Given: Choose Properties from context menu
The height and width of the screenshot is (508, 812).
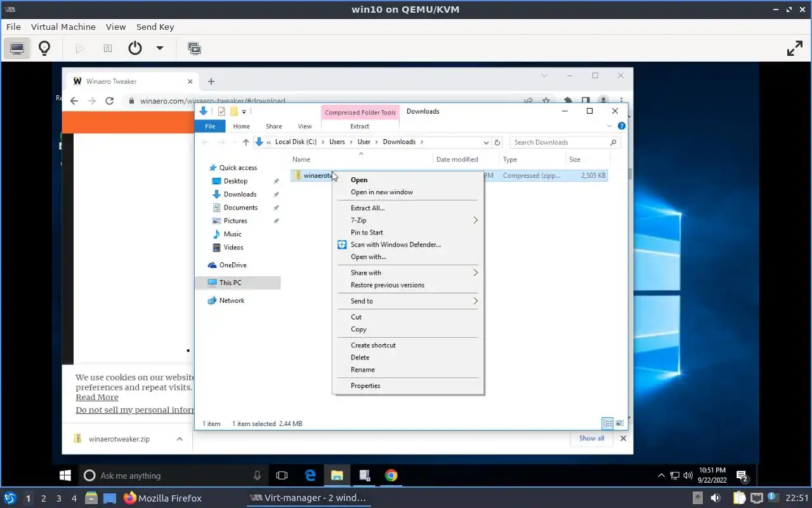Looking at the screenshot, I should [408, 385].
